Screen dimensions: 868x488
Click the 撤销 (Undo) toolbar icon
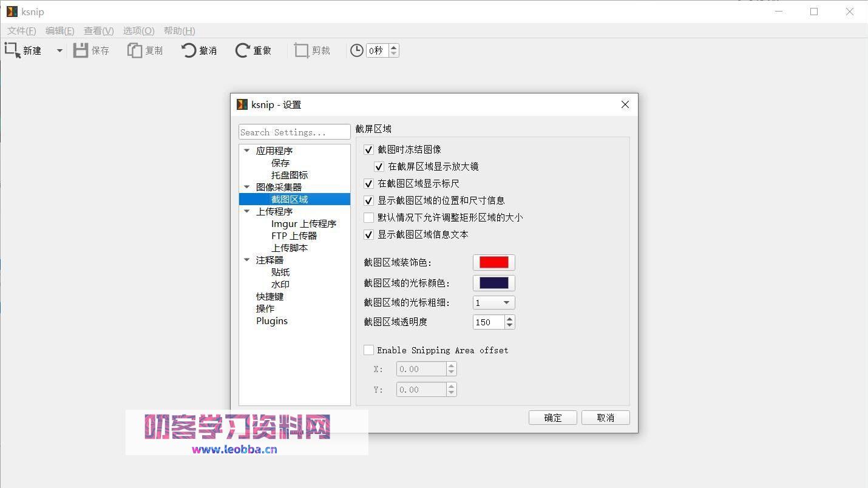click(198, 50)
